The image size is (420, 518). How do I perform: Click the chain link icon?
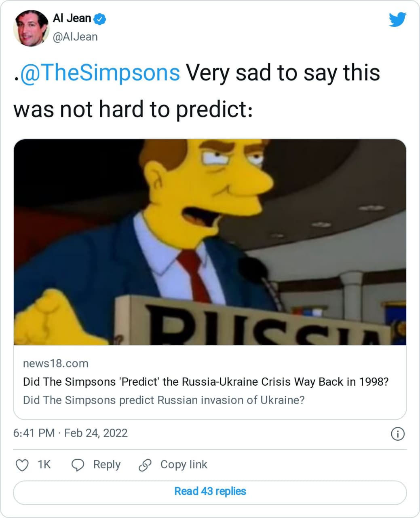145,465
